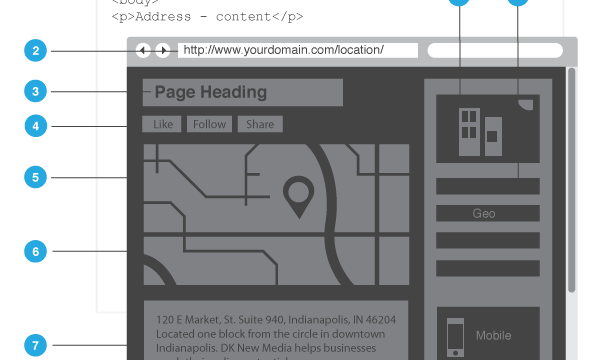
Task: Click the Geo bar in the sidebar
Action: 488,213
